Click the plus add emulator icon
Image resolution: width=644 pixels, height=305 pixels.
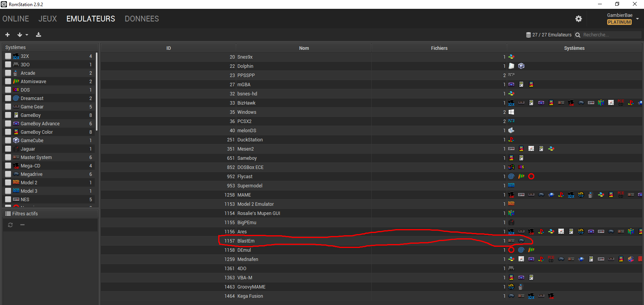(x=7, y=34)
